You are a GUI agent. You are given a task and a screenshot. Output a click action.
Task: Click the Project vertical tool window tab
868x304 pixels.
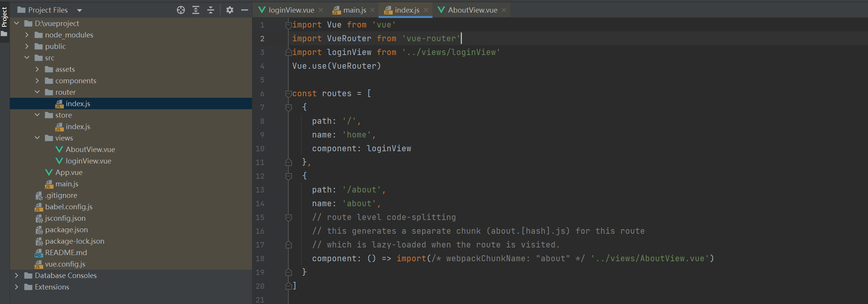click(5, 17)
